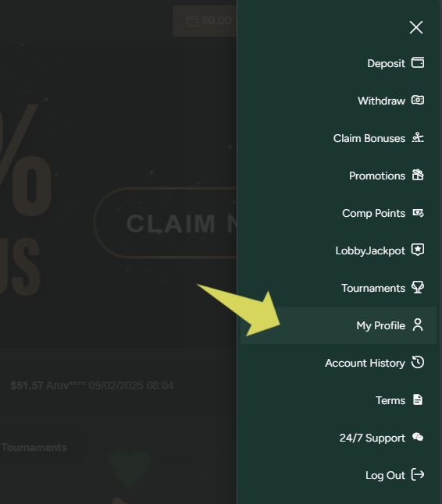Click the Log Out arrow icon
442x504 pixels.
click(x=418, y=475)
